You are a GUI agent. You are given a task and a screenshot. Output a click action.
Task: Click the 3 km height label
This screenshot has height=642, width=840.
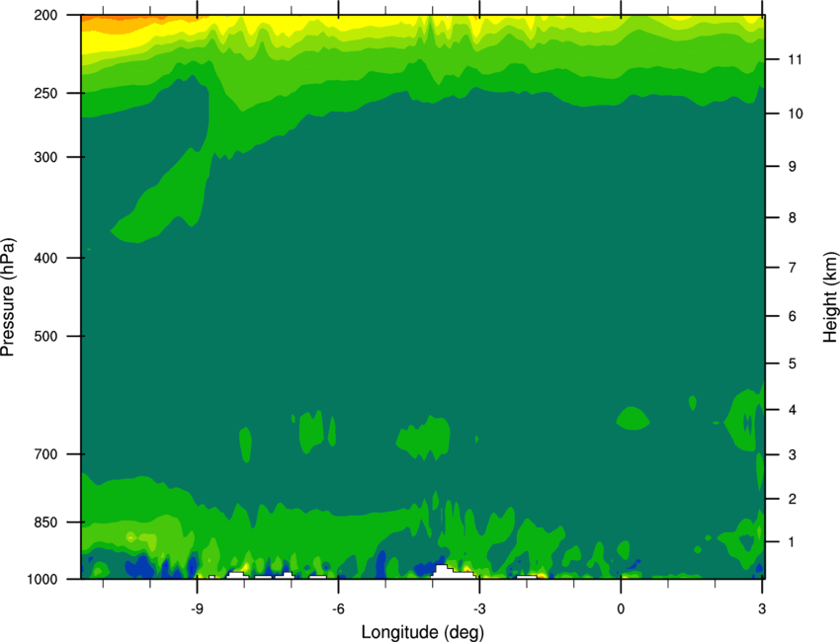point(793,454)
